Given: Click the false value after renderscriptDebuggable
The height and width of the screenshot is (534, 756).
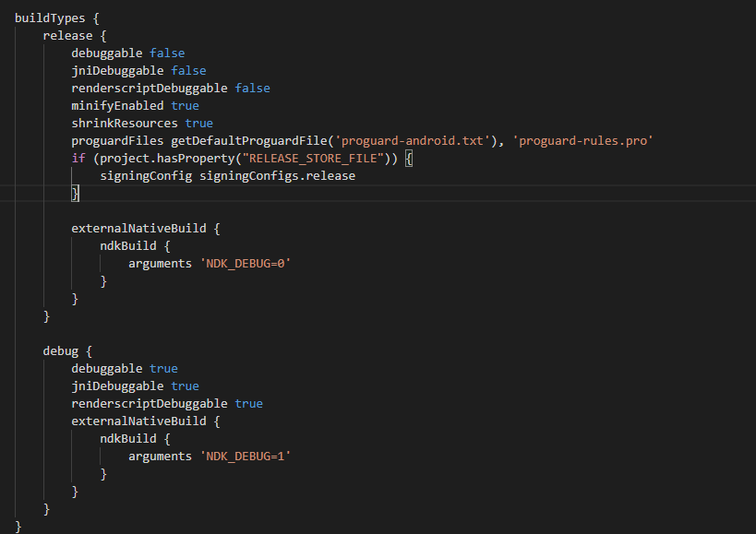Looking at the screenshot, I should (252, 89).
